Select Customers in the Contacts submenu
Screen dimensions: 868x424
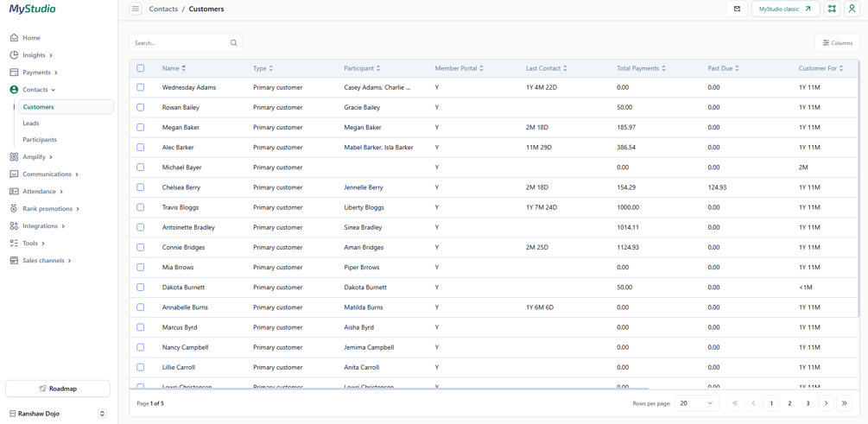pyautogui.click(x=66, y=107)
